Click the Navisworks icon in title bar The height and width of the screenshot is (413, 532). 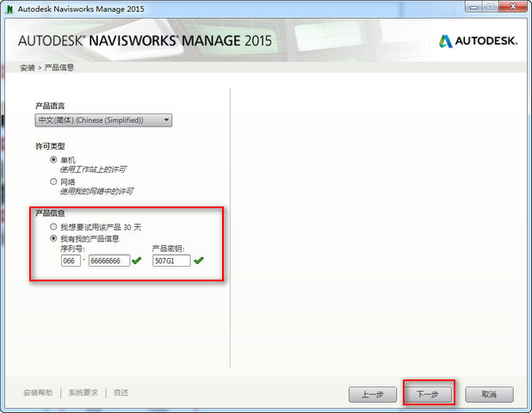pos(9,9)
